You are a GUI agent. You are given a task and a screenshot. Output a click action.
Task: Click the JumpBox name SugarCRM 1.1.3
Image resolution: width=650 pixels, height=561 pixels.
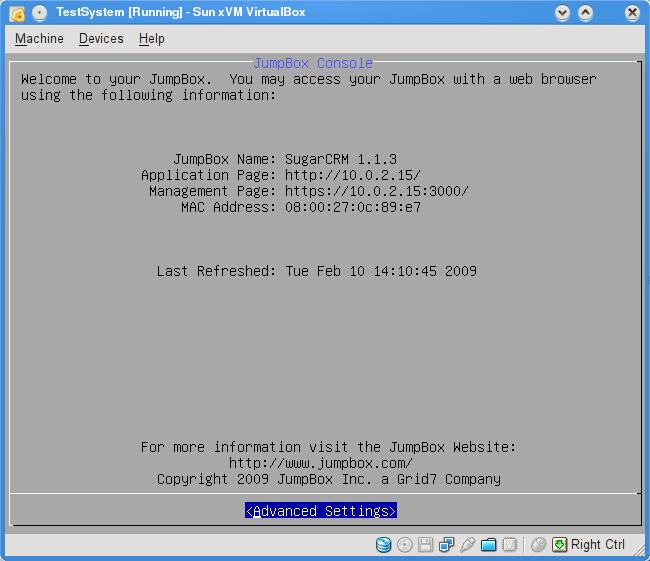[341, 159]
